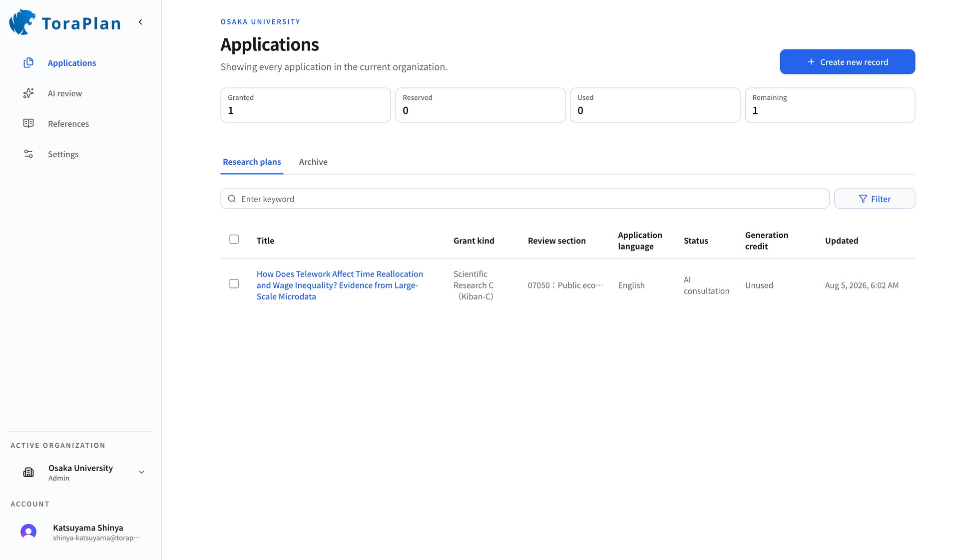Open the Telework Time Reallocation application link
The width and height of the screenshot is (974, 560).
click(x=340, y=285)
